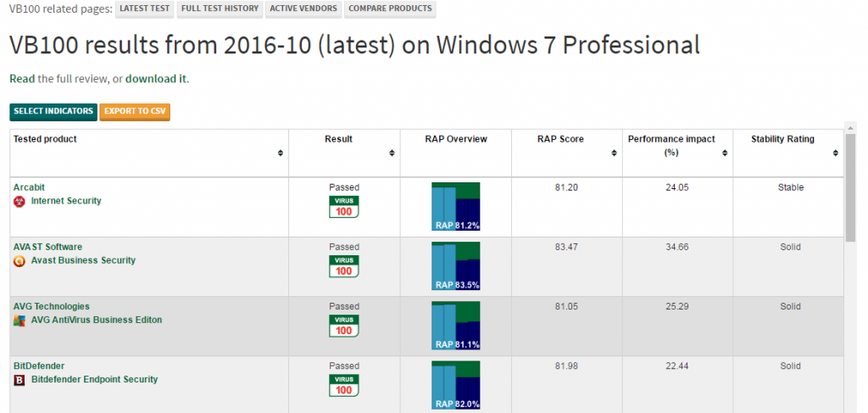Click Passed text in the AVG row
This screenshot has height=413, width=868.
pos(344,307)
